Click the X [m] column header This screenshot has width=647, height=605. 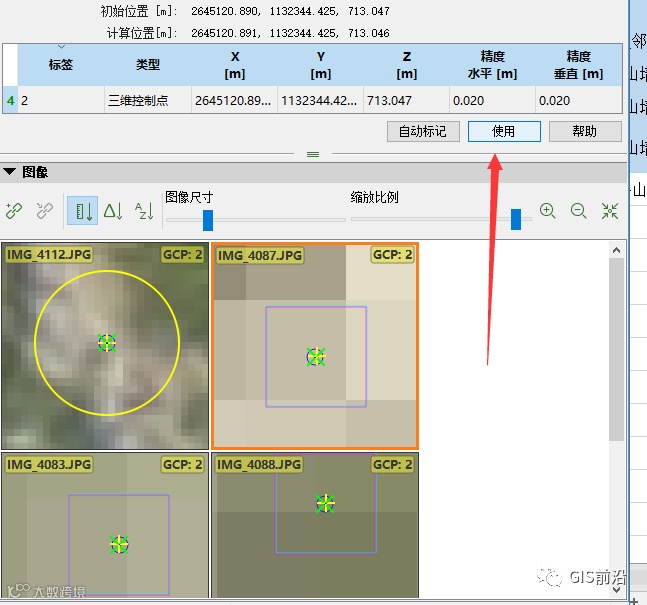tap(234, 65)
